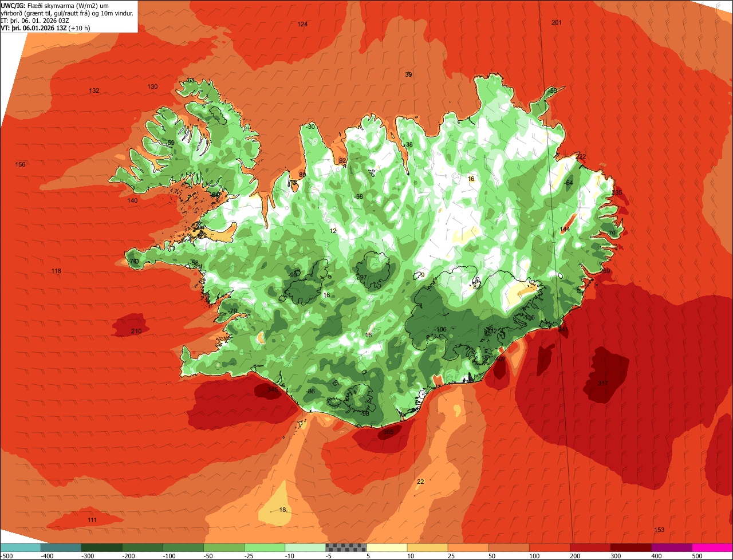This screenshot has height=560, width=733.
Task: Click the -64 value in the northeast
Action: pyautogui.click(x=568, y=183)
